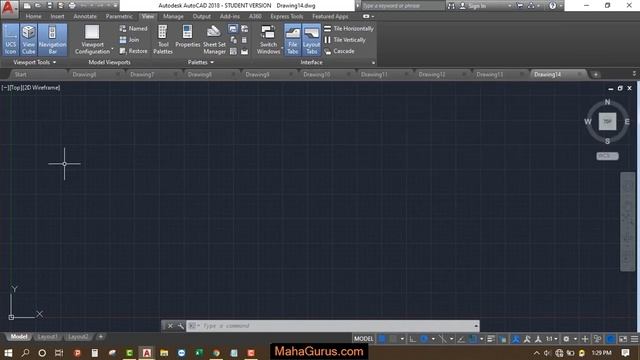Select Cascade in Interface panel
This screenshot has width=640, height=360.
point(339,51)
